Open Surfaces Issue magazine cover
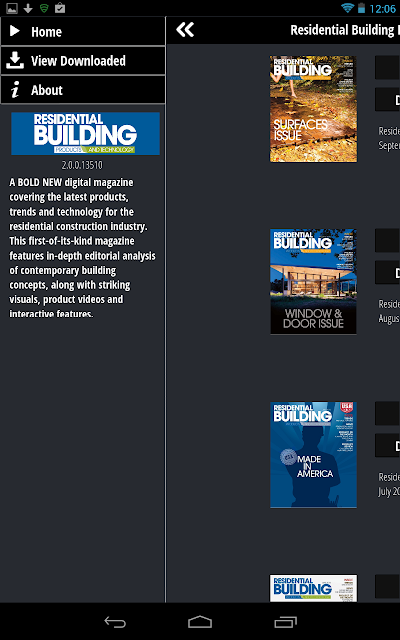Screen dimensions: 400x640 (313, 109)
